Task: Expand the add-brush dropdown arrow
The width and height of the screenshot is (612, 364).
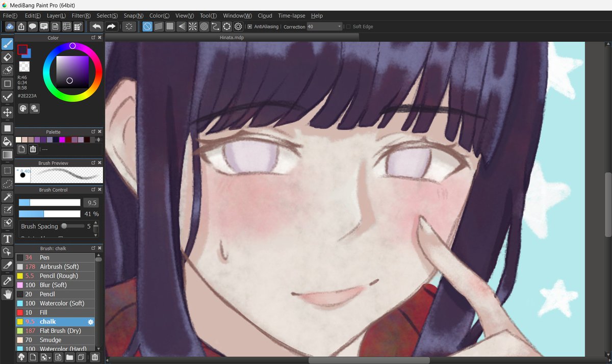Action: 49,358
